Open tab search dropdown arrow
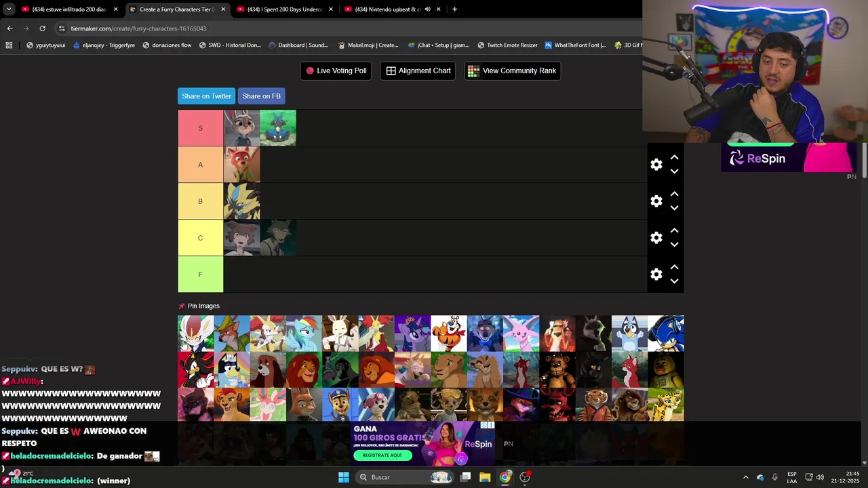 click(x=9, y=9)
